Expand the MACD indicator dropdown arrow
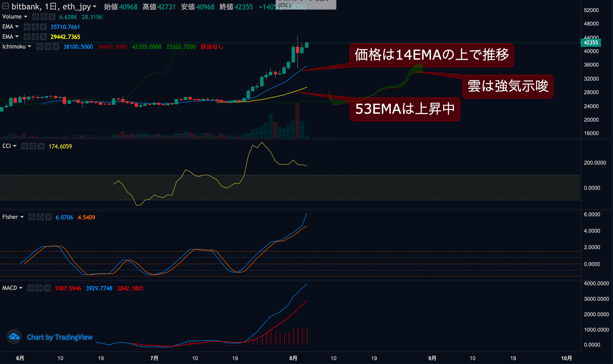The width and height of the screenshot is (613, 364). 21,288
